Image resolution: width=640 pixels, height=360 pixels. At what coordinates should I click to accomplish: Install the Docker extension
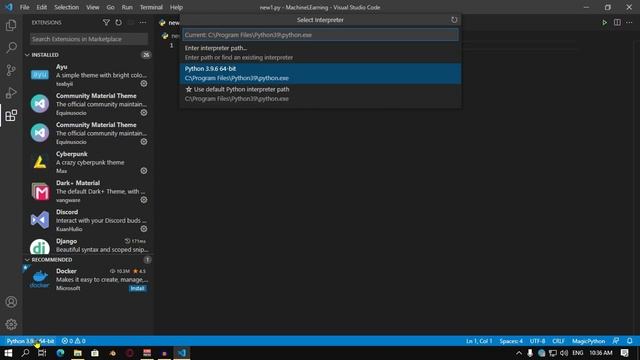[x=138, y=288]
